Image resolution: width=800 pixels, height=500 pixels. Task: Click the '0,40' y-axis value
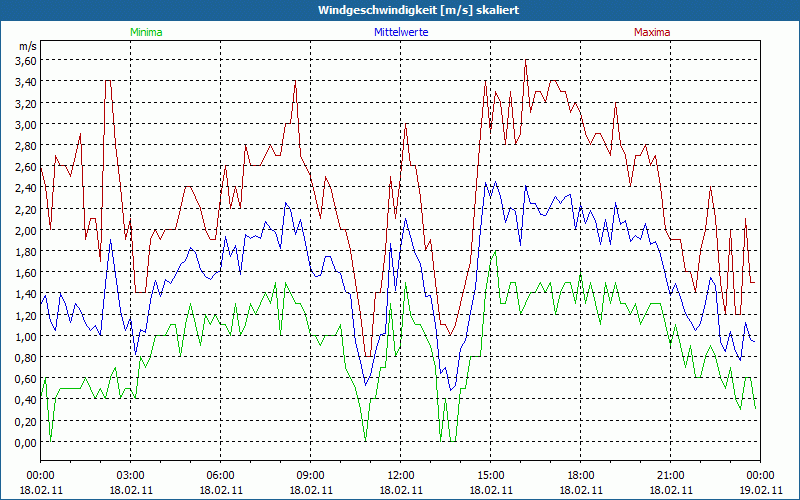(26, 399)
